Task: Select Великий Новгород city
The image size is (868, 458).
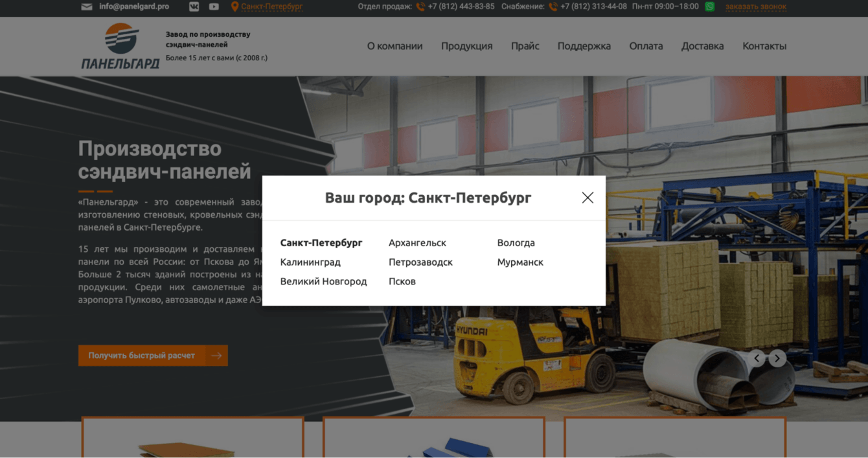Action: pos(323,282)
